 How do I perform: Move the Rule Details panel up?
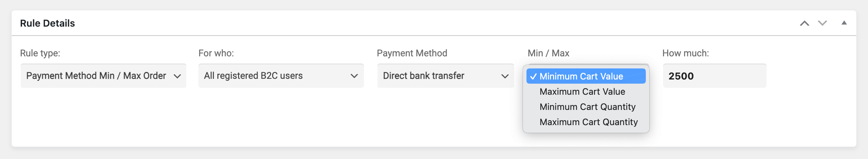point(805,23)
